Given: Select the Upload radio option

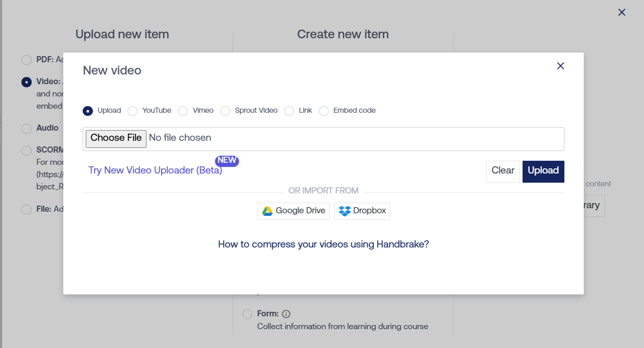Looking at the screenshot, I should point(88,111).
